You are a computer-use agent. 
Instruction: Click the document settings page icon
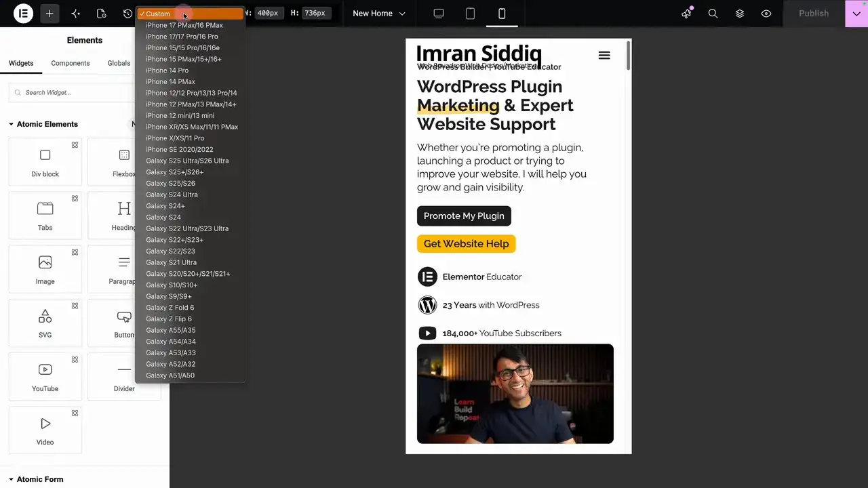(101, 14)
